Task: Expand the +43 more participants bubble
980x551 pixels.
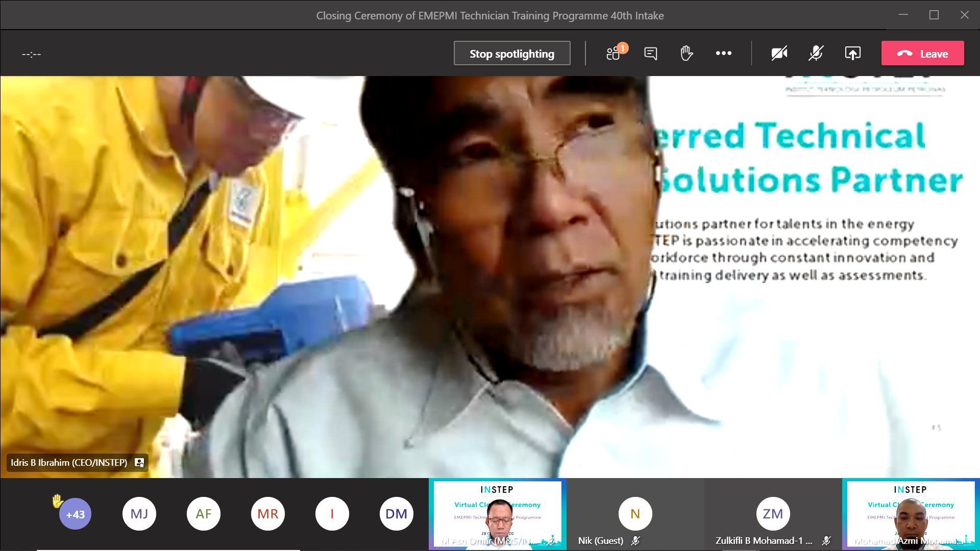Action: click(x=75, y=514)
